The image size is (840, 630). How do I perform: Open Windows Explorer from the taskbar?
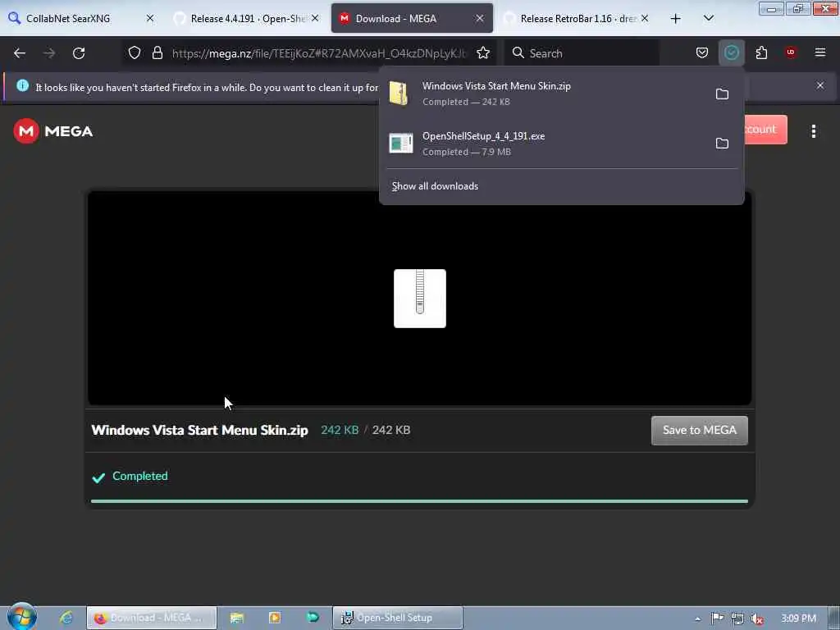[x=237, y=618]
